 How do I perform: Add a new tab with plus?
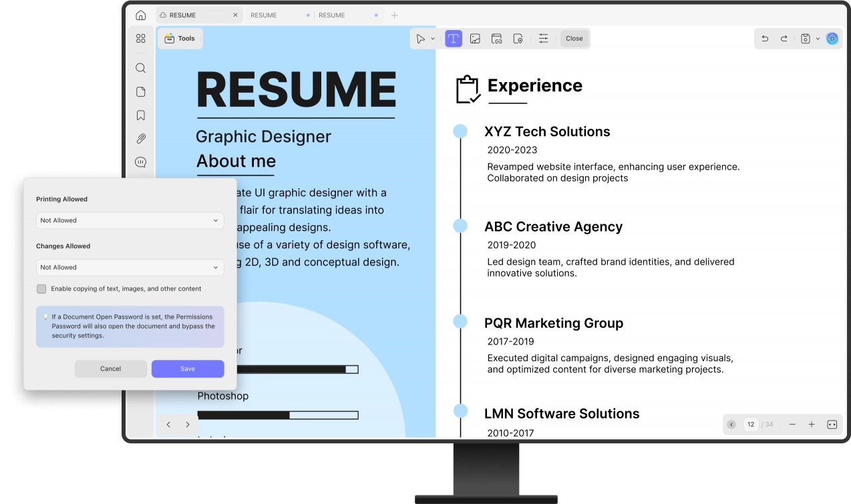pyautogui.click(x=394, y=15)
